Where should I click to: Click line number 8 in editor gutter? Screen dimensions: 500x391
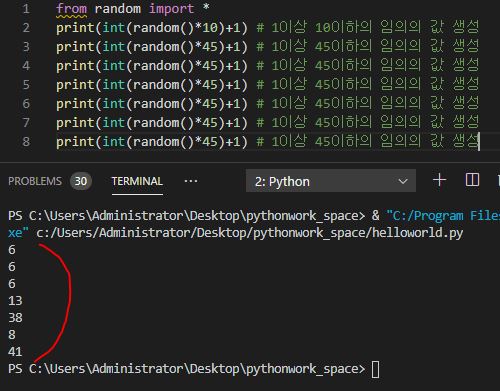coord(26,142)
